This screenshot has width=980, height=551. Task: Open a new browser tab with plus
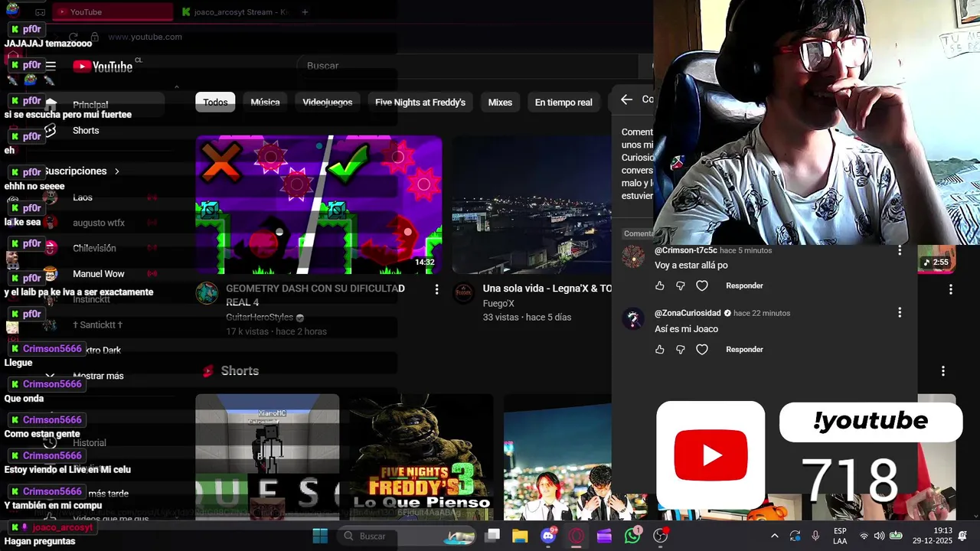pyautogui.click(x=305, y=12)
